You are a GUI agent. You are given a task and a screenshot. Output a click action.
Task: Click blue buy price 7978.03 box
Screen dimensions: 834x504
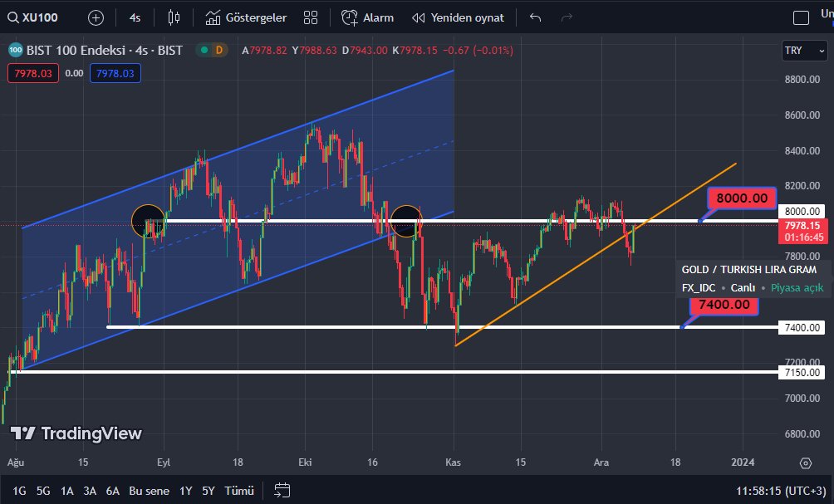tap(115, 73)
